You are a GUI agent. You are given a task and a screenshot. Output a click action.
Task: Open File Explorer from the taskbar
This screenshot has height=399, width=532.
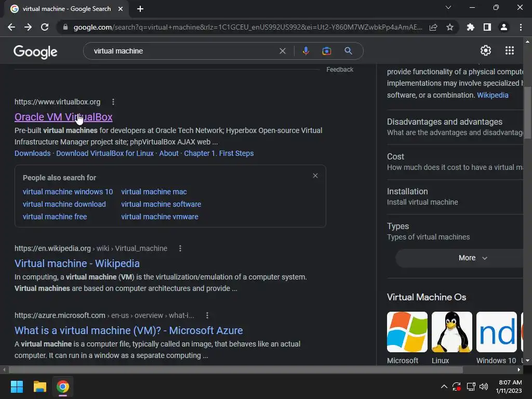click(x=39, y=387)
